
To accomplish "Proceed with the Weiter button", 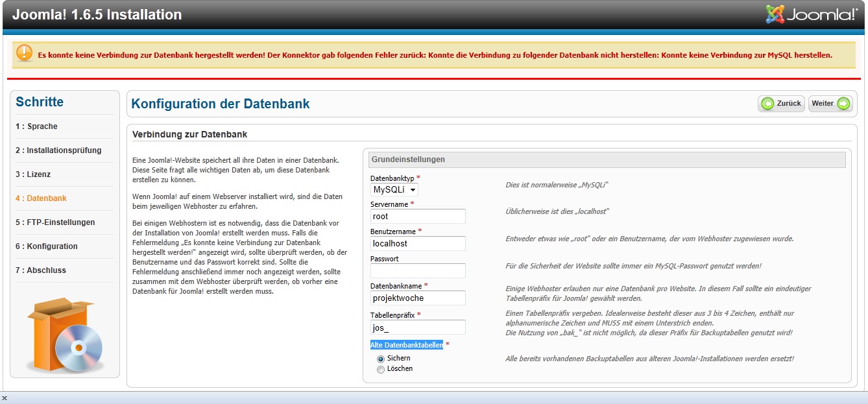I will pos(830,104).
